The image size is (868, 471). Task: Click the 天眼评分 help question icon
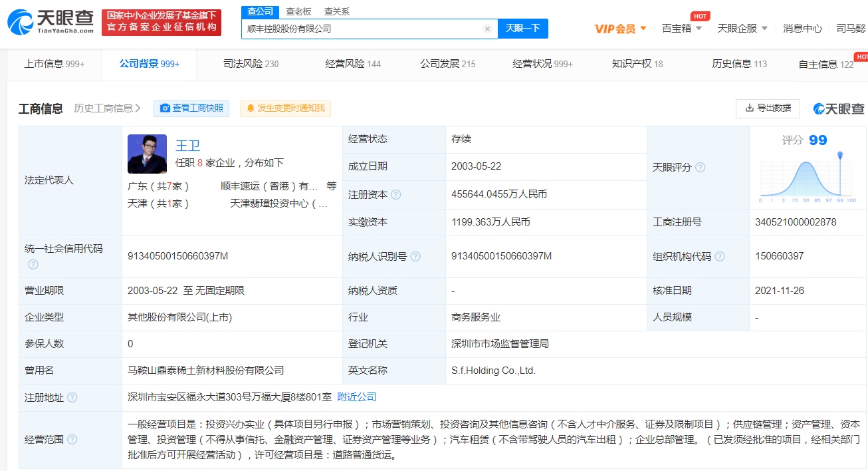[x=700, y=168]
